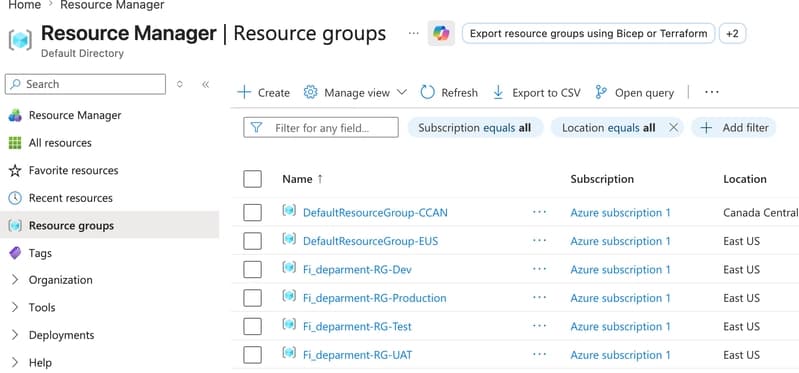Click the Export to CSV download icon

pos(498,93)
